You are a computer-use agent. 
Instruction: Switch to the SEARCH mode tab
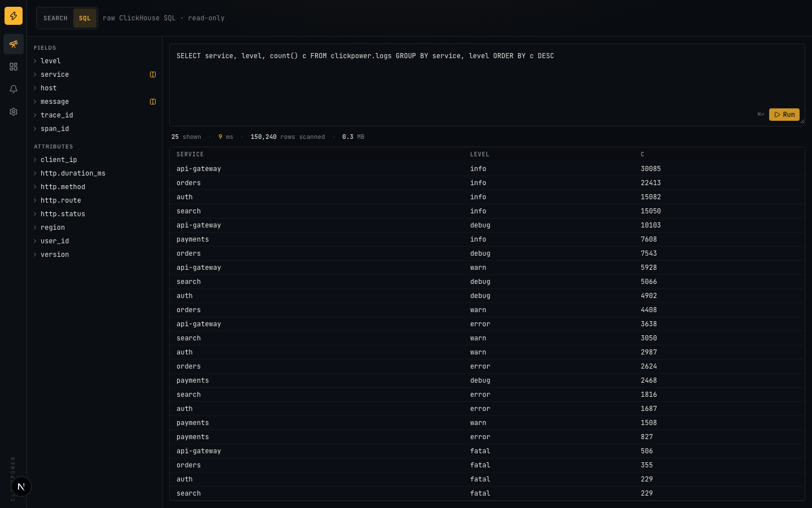click(55, 18)
